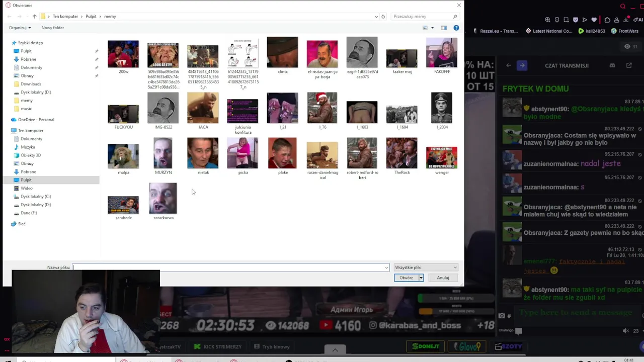Open the help question mark icon
The image size is (644, 362).
456,28
